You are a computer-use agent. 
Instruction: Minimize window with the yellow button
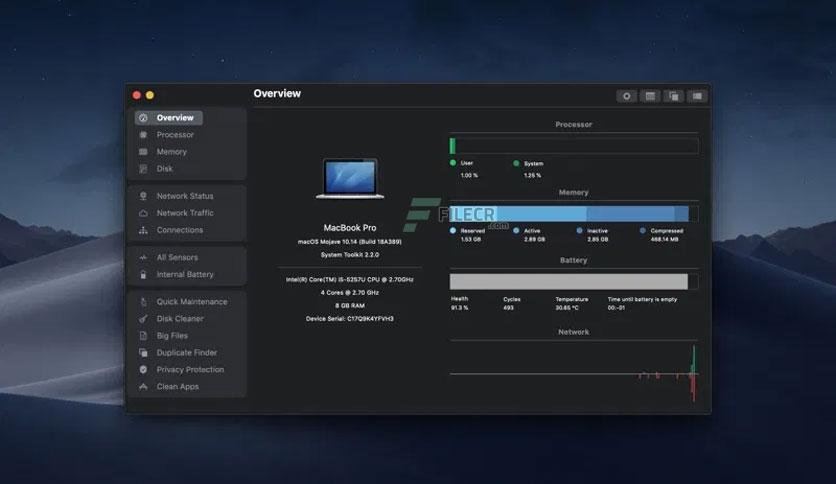(x=150, y=95)
